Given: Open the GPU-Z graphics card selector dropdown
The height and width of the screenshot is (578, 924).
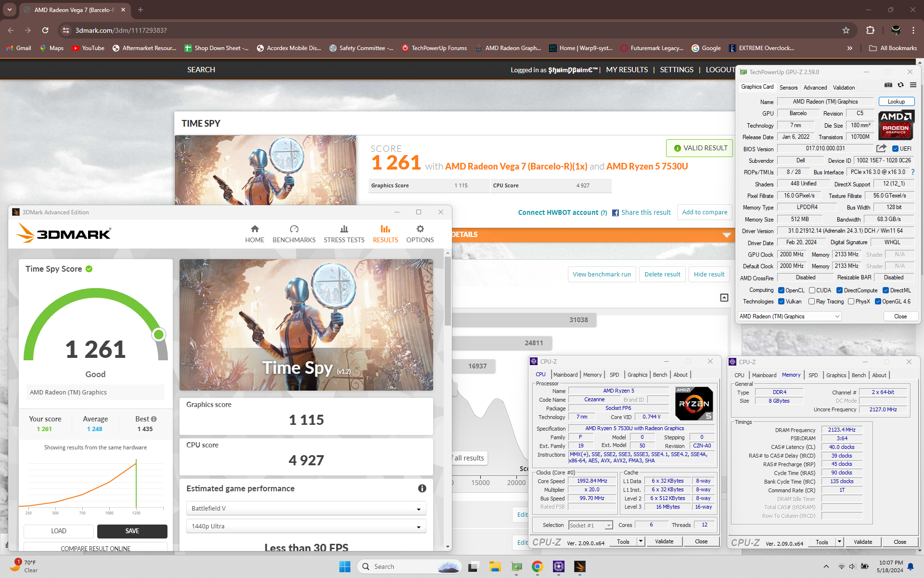Looking at the screenshot, I should coord(789,316).
